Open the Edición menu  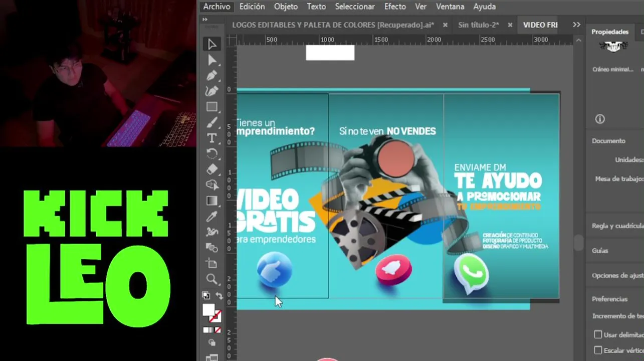coord(252,7)
